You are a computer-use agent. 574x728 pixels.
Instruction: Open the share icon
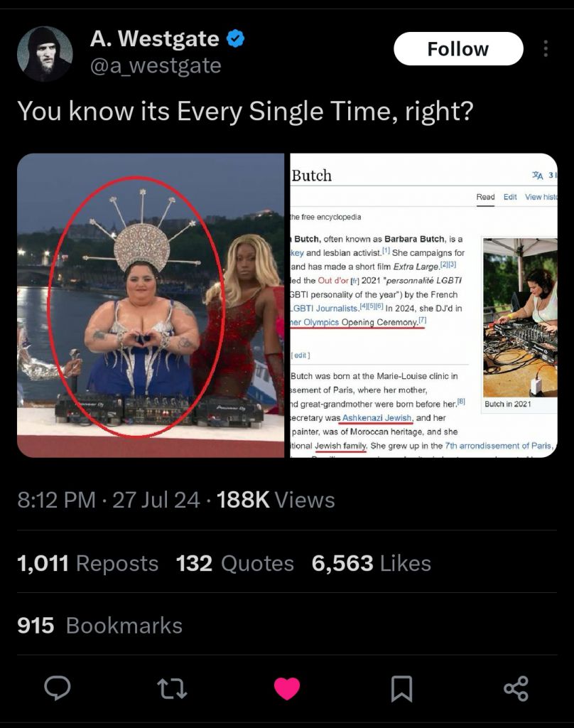[516, 688]
